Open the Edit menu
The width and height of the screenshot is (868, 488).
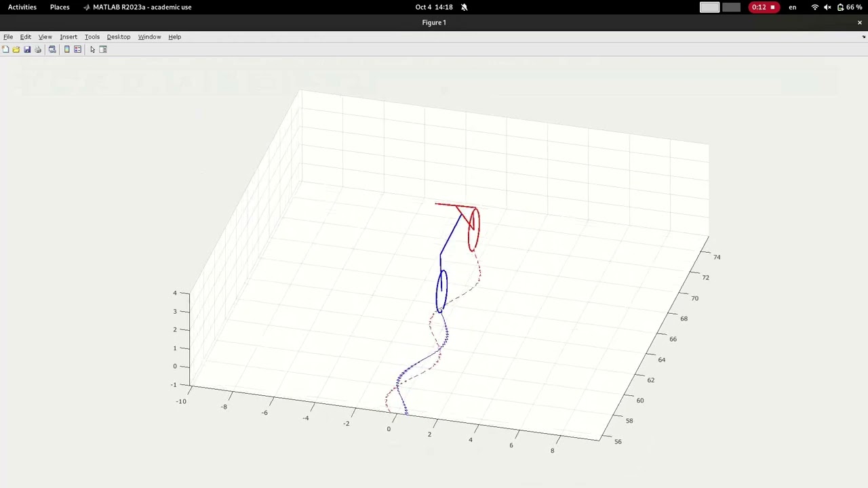click(x=26, y=37)
